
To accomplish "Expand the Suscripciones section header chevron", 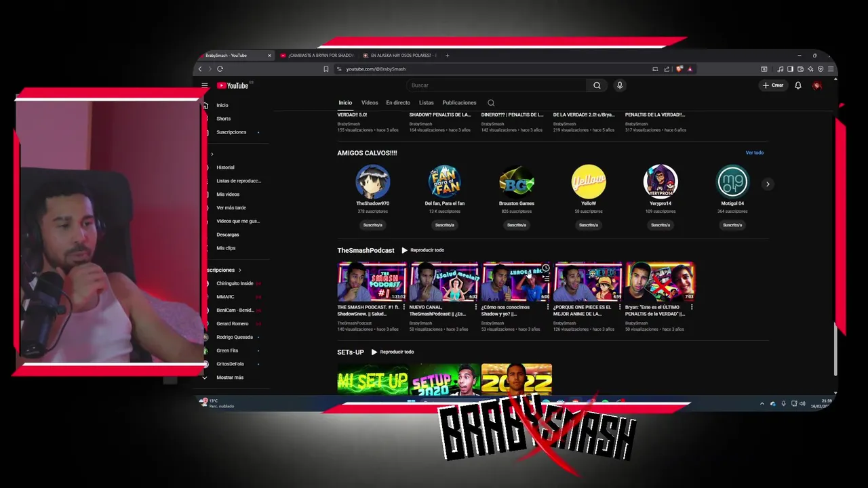I will 239,270.
